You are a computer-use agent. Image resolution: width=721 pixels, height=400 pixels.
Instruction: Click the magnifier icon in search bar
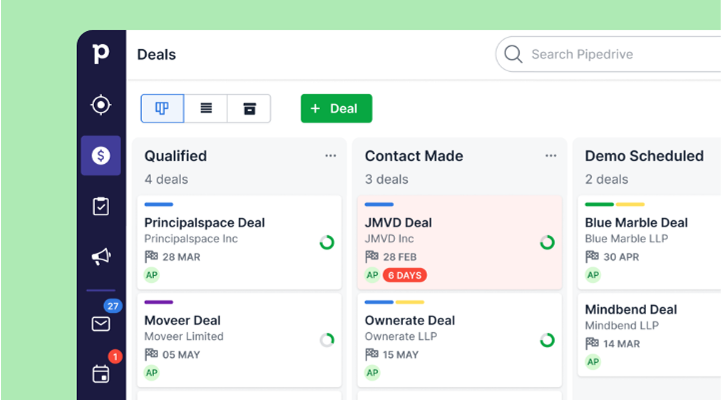click(x=513, y=54)
